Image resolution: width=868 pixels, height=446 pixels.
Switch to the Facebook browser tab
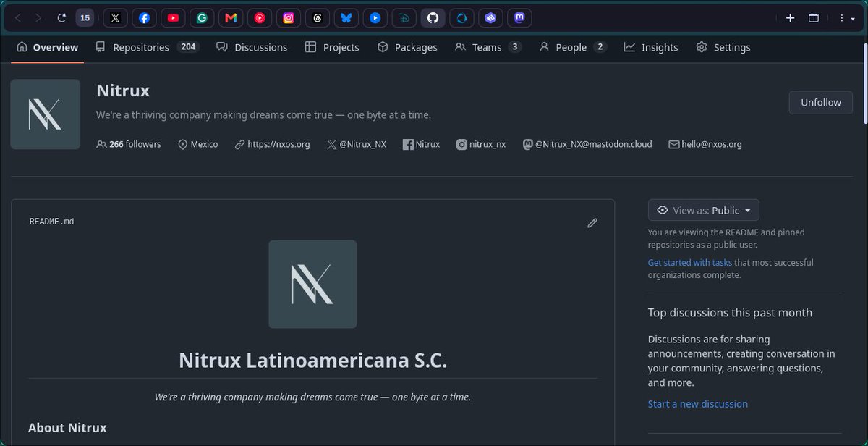tap(145, 18)
